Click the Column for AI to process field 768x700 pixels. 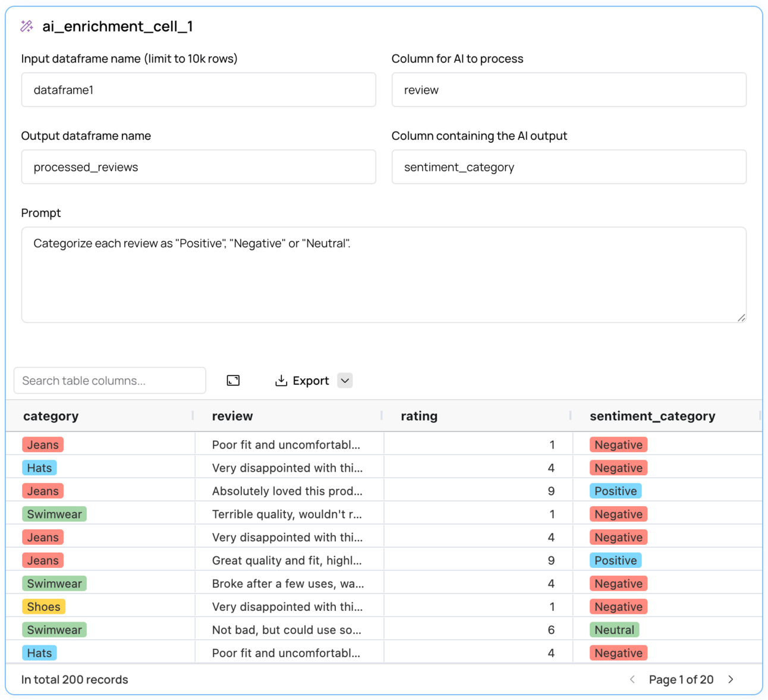click(x=569, y=90)
